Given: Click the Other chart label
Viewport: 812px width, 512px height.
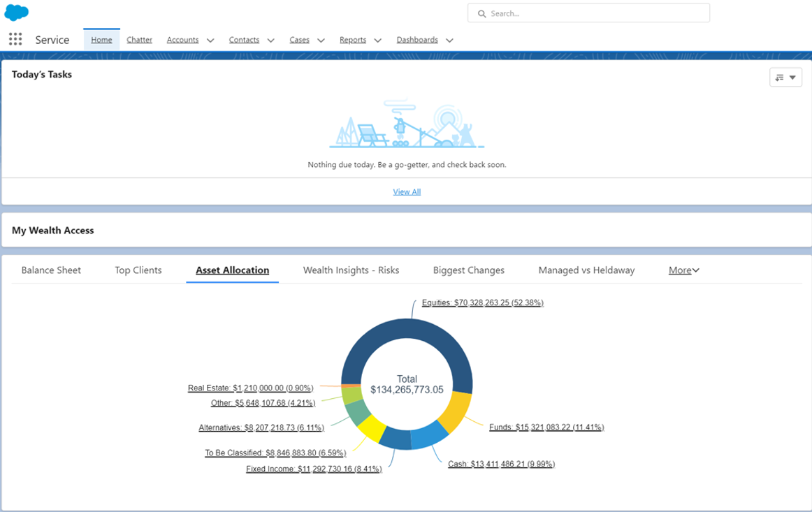Looking at the screenshot, I should click(x=263, y=403).
